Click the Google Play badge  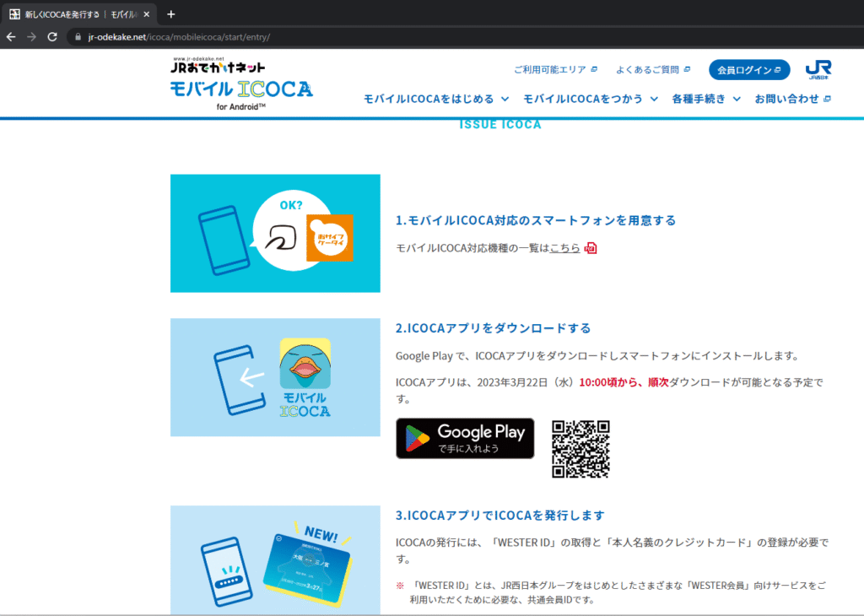[x=465, y=439]
